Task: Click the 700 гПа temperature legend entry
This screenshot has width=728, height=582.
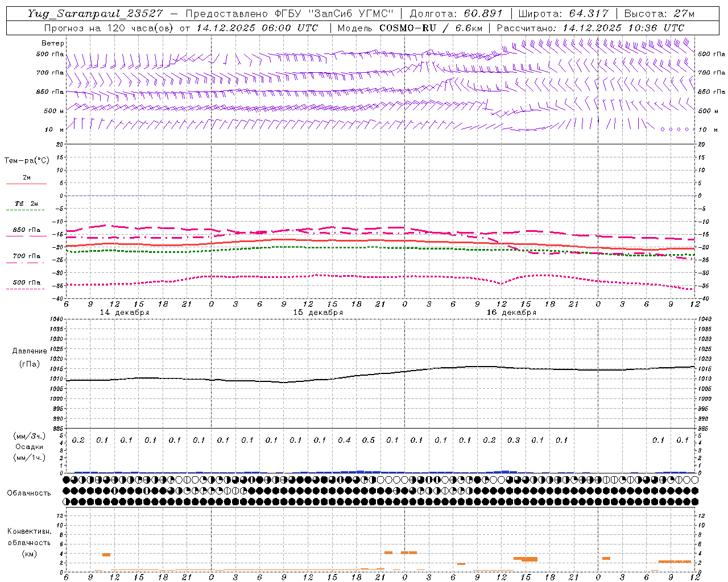Action: (27, 257)
